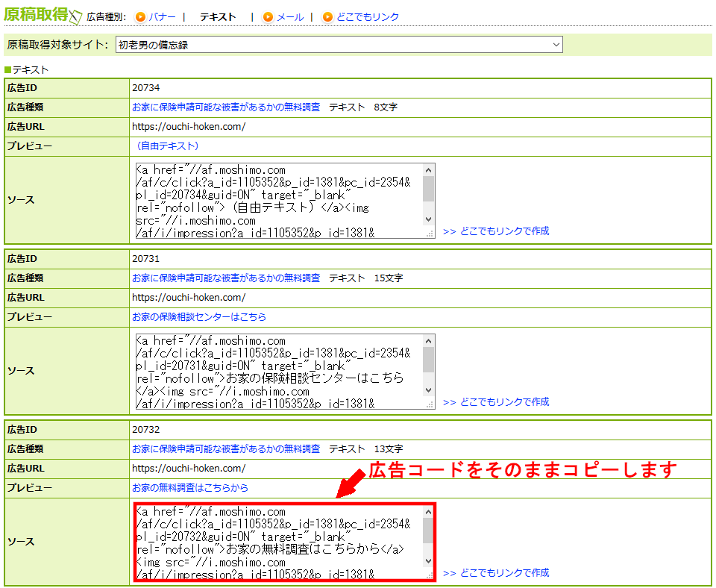Click the ad ID value 20734
This screenshot has width=716, height=588.
(146, 88)
